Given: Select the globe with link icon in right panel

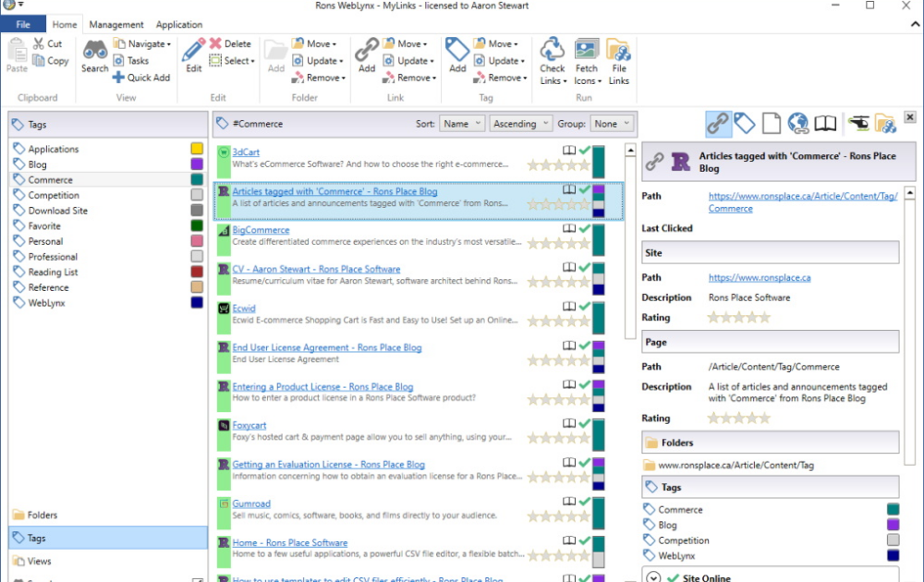Looking at the screenshot, I should pos(798,124).
